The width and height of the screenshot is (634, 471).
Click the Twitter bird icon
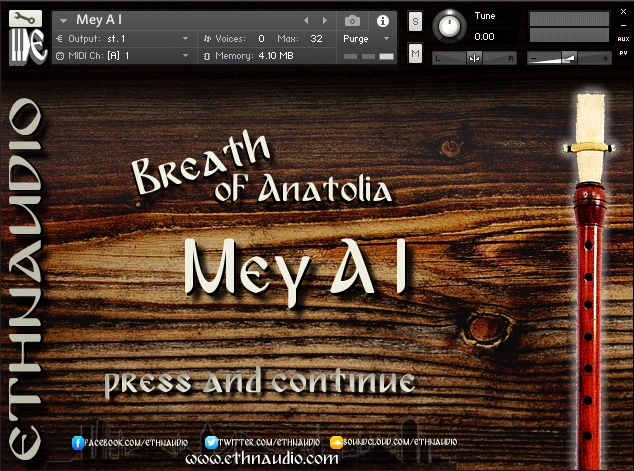(211, 442)
